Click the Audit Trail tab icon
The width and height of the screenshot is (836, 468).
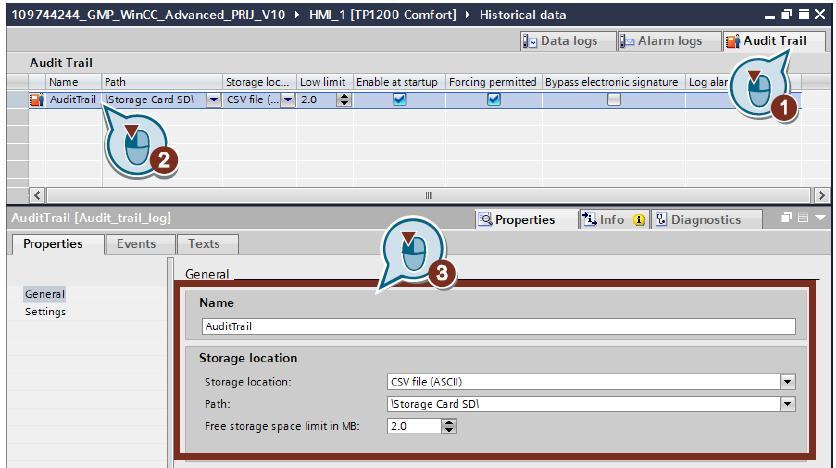click(x=733, y=41)
